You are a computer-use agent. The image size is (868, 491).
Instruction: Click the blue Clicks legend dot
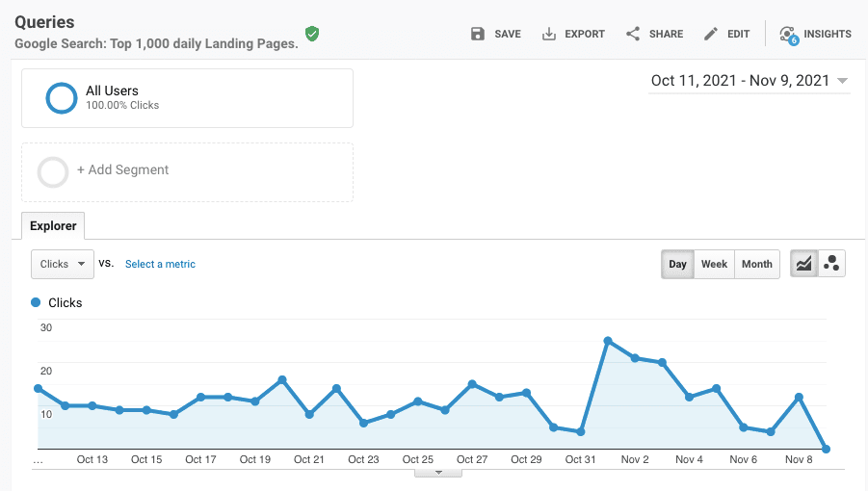(x=36, y=302)
